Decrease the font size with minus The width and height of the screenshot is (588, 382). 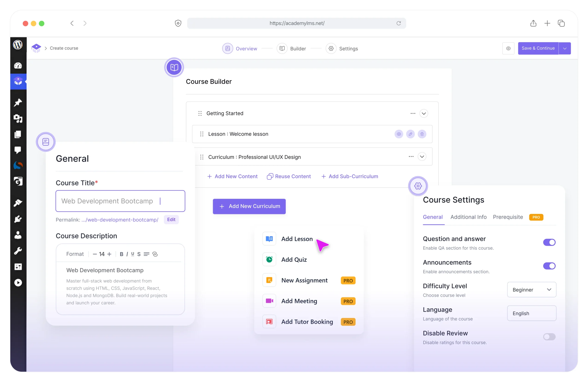click(x=95, y=254)
